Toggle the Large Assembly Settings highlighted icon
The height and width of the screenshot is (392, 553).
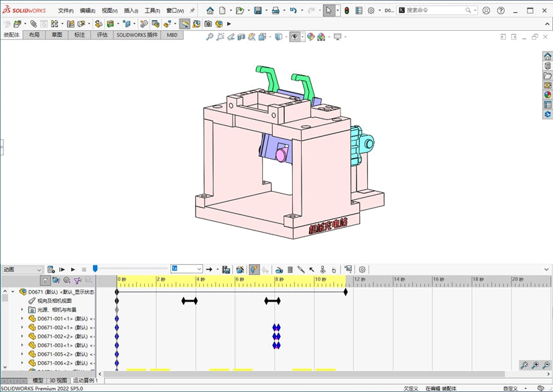coord(184,23)
